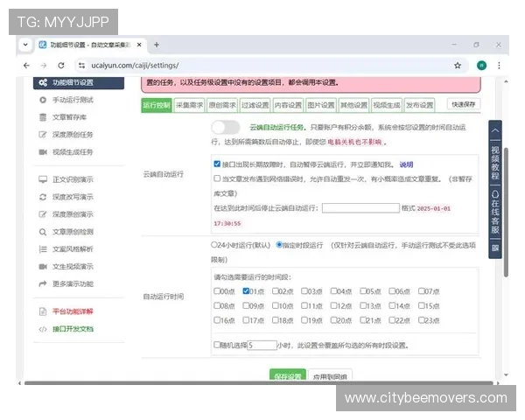Click the horizontal scrollbar at page bottom
The image size is (525, 420).
(x=258, y=383)
